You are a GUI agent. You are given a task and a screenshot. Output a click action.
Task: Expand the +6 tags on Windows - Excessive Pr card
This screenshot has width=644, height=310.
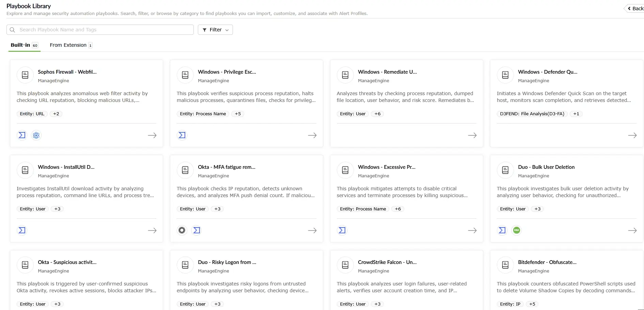click(x=398, y=209)
